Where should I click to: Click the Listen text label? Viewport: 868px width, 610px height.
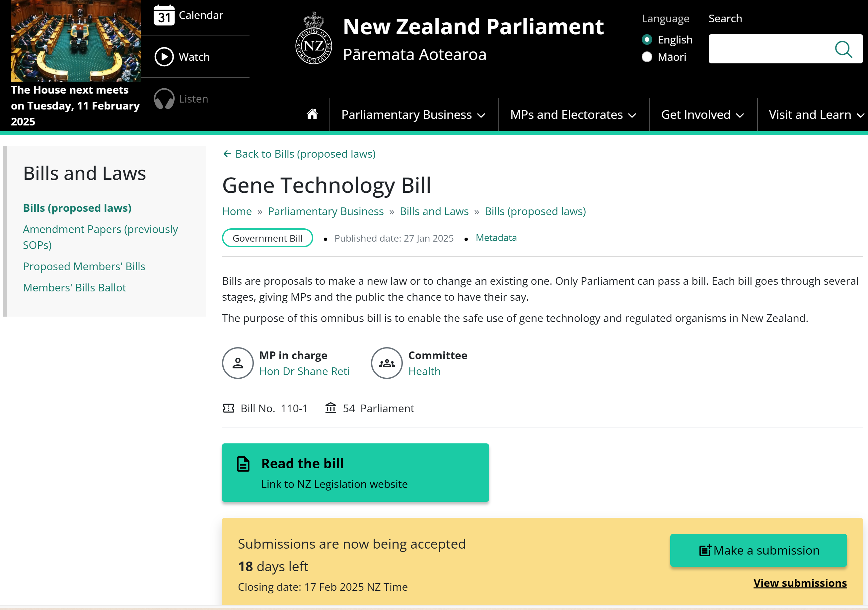193,99
